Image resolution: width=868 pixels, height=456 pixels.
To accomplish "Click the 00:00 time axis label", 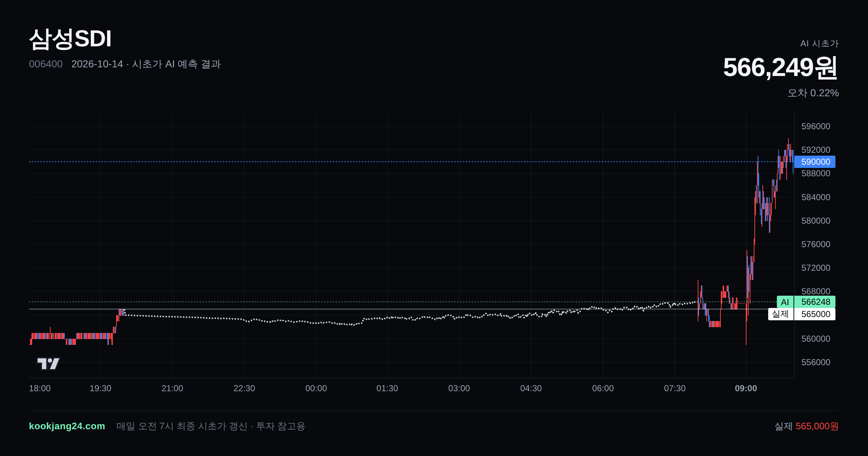I will [x=316, y=388].
